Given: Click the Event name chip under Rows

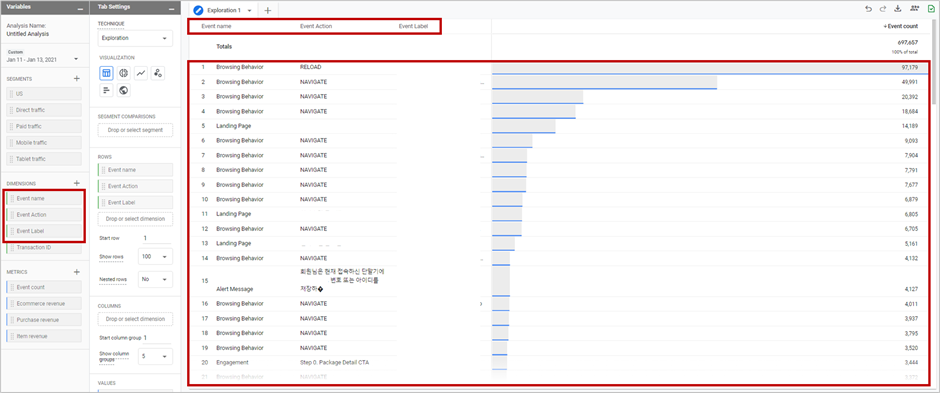Looking at the screenshot, I should pos(135,170).
